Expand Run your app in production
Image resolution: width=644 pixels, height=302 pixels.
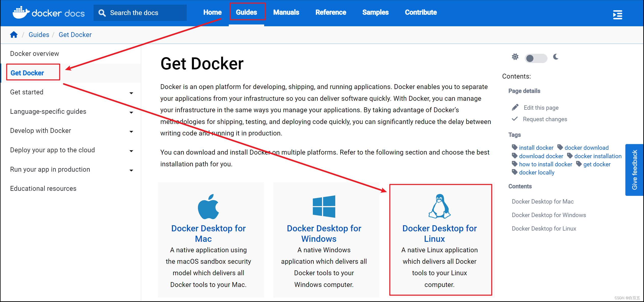(131, 170)
